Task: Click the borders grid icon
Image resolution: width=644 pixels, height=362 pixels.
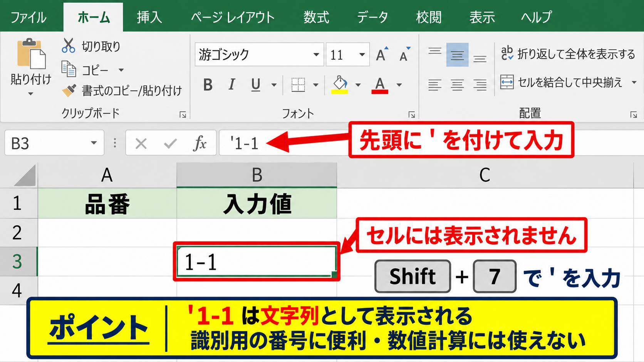Action: [x=298, y=85]
